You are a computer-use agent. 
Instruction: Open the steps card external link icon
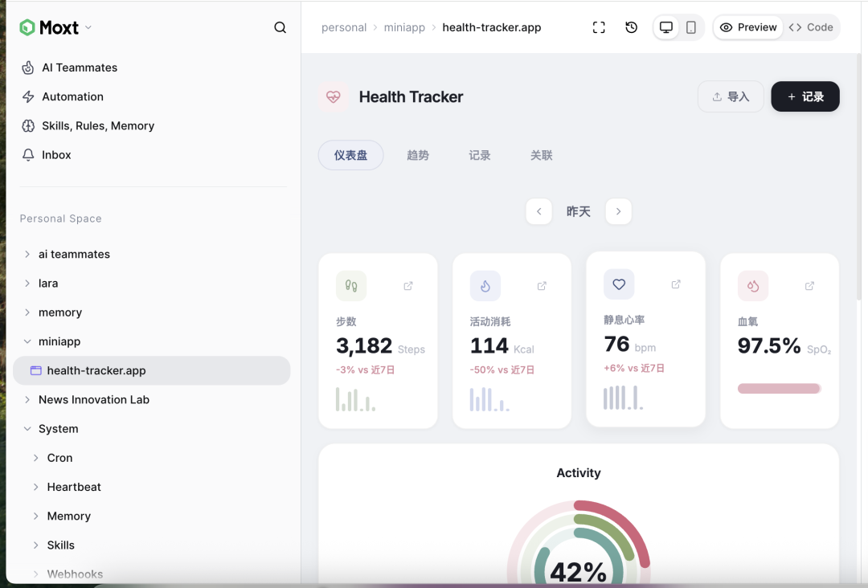pos(408,286)
